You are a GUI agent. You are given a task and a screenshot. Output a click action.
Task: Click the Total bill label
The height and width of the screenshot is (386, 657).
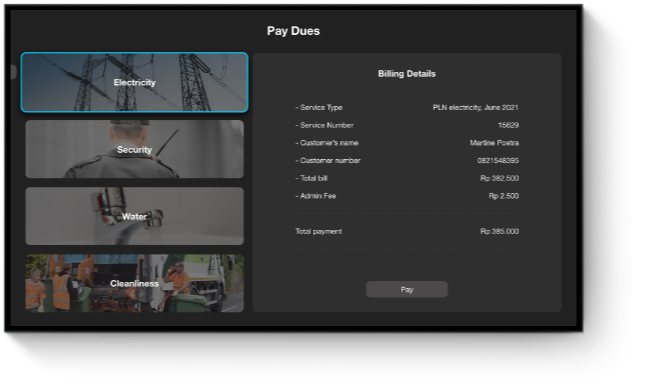(311, 178)
